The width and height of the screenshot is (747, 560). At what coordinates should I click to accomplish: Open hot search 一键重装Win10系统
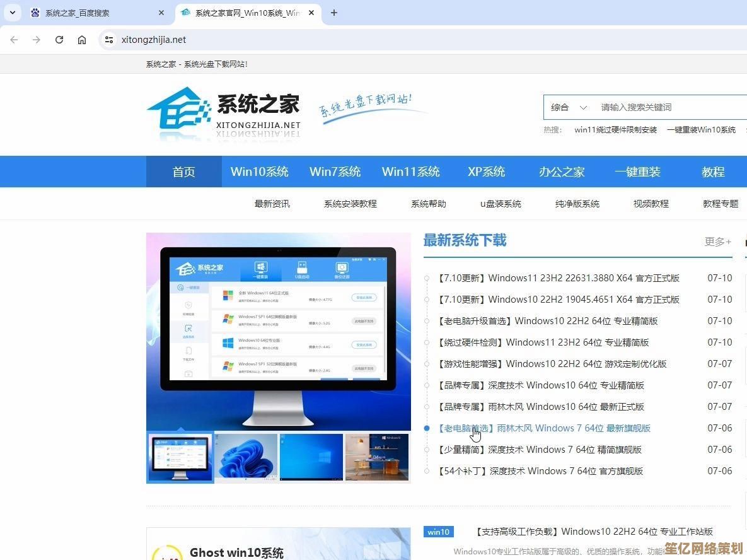pos(701,130)
